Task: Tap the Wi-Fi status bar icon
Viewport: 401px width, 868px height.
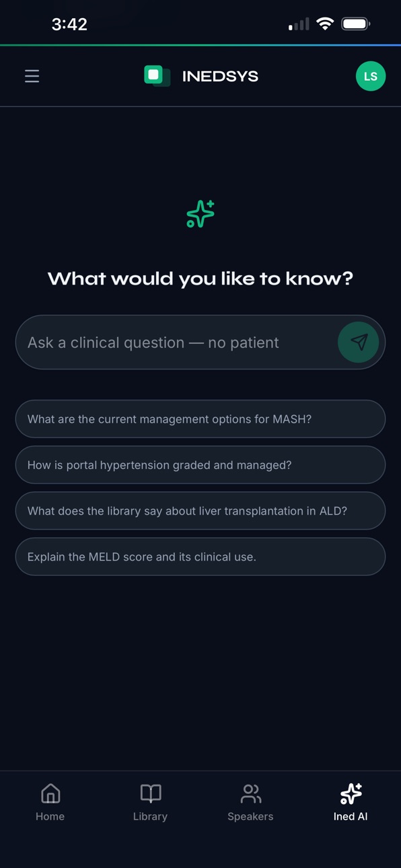Action: (x=325, y=24)
